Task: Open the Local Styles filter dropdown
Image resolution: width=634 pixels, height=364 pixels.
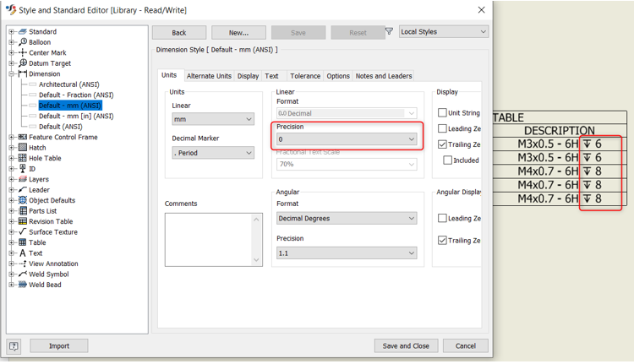Action: click(444, 31)
